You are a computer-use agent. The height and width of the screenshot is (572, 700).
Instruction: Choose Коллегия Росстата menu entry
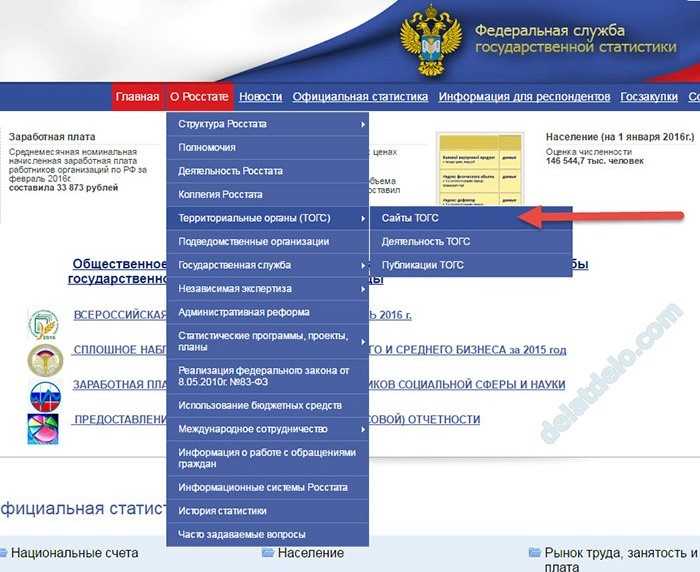[x=267, y=195]
